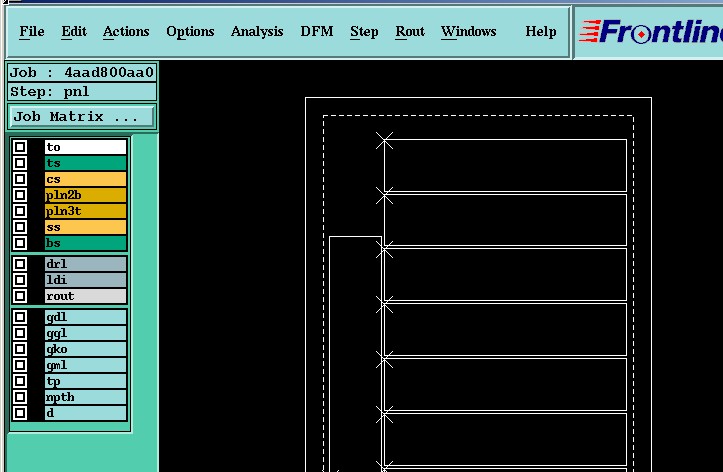Select the green 'bs' layer name
Image resolution: width=723 pixels, height=472 pixels.
coord(86,243)
